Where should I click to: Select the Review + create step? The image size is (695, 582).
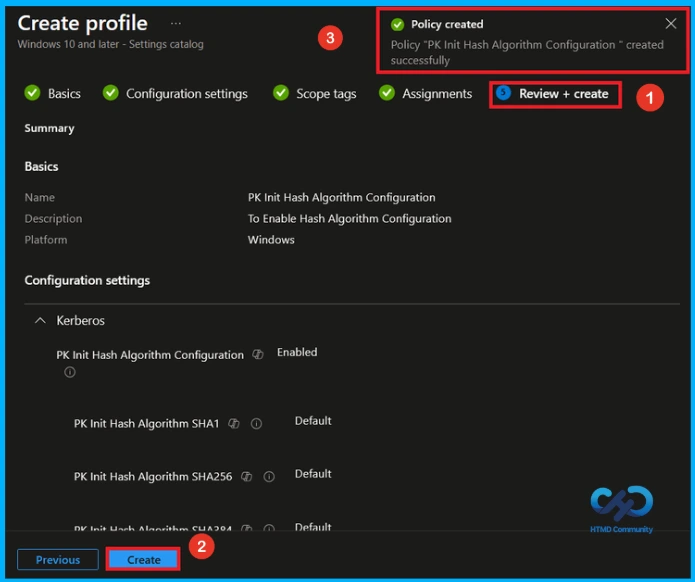pyautogui.click(x=563, y=94)
